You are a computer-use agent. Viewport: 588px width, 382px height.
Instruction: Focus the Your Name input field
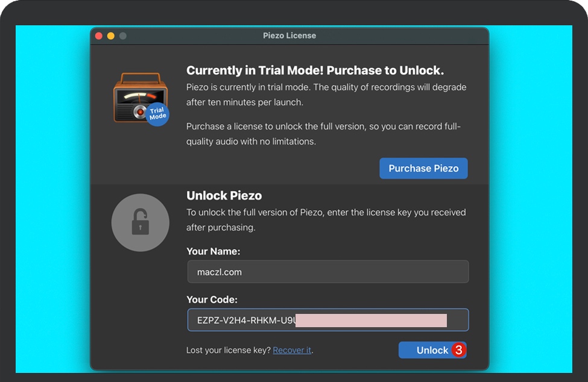[x=327, y=272]
